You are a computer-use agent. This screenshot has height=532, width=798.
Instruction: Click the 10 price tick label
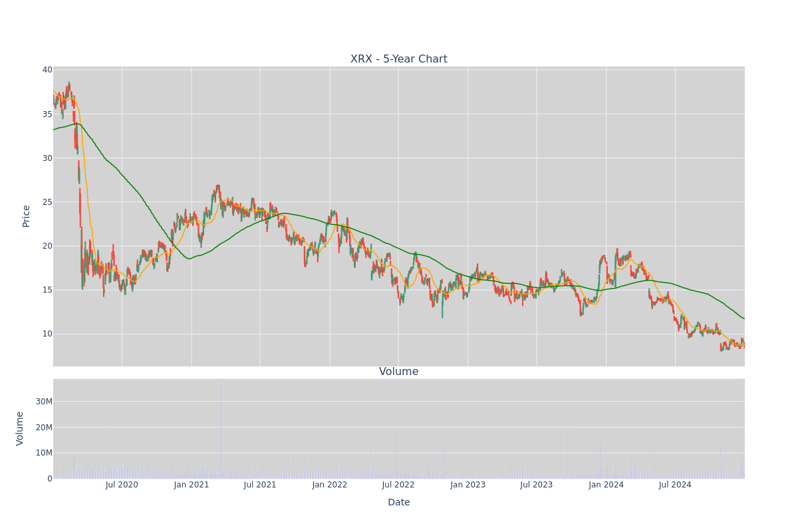pyautogui.click(x=47, y=333)
